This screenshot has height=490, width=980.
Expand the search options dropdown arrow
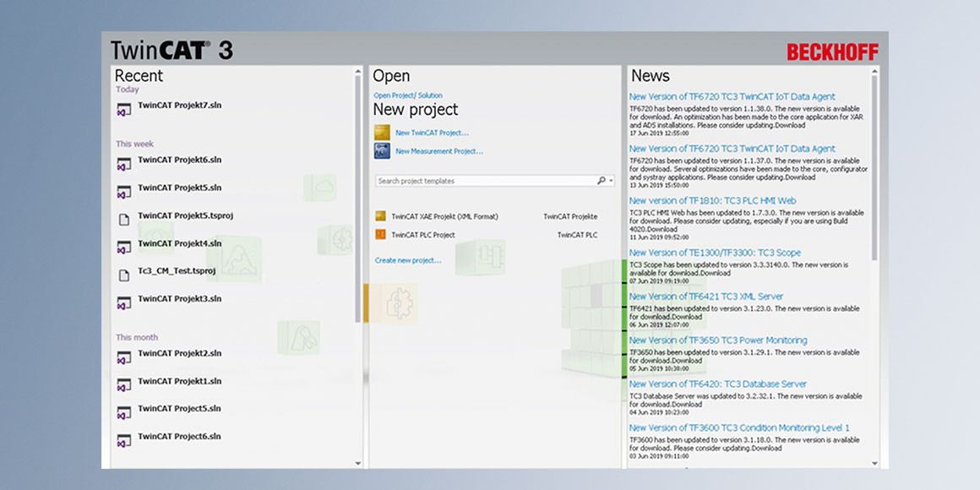[611, 181]
